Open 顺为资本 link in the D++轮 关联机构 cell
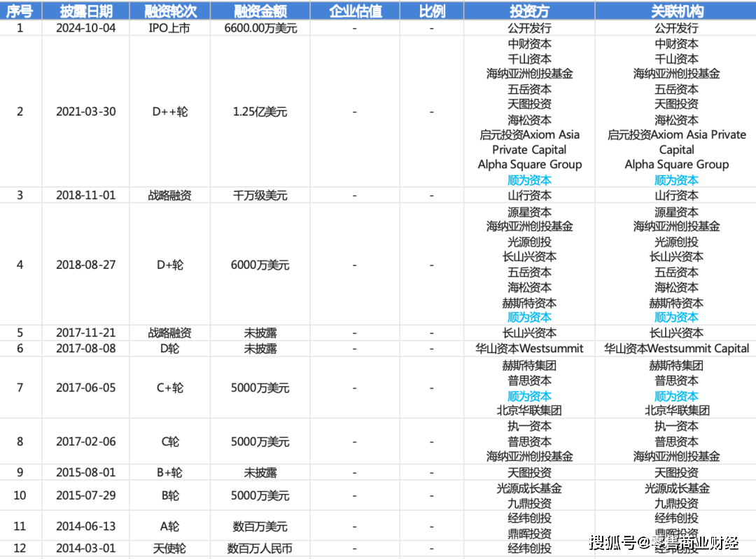 (676, 181)
